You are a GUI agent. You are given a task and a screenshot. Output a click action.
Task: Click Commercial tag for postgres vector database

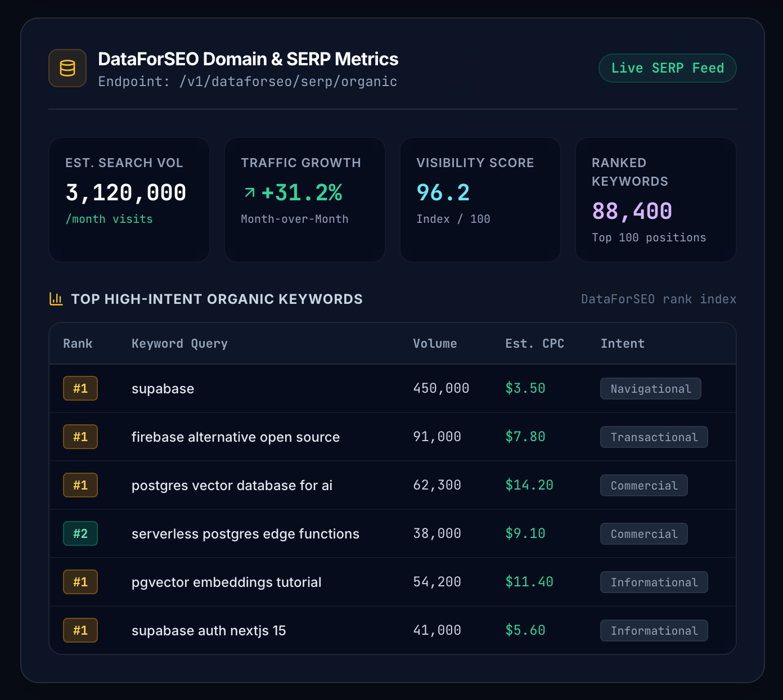(644, 486)
